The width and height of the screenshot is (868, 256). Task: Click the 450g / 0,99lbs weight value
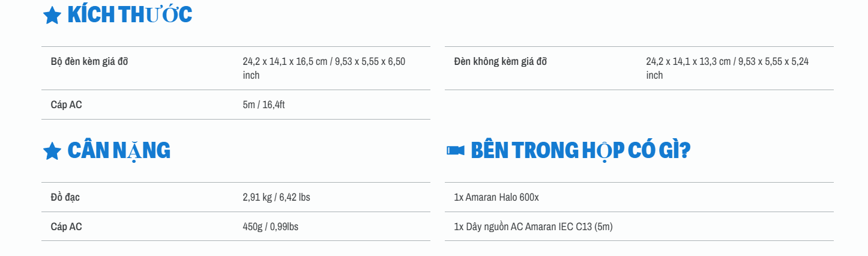point(271,227)
